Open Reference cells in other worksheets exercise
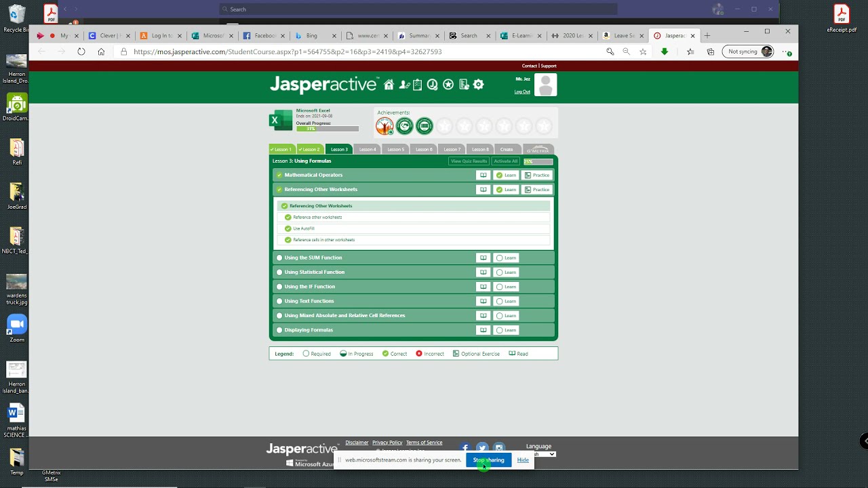This screenshot has height=488, width=868. [x=414, y=240]
